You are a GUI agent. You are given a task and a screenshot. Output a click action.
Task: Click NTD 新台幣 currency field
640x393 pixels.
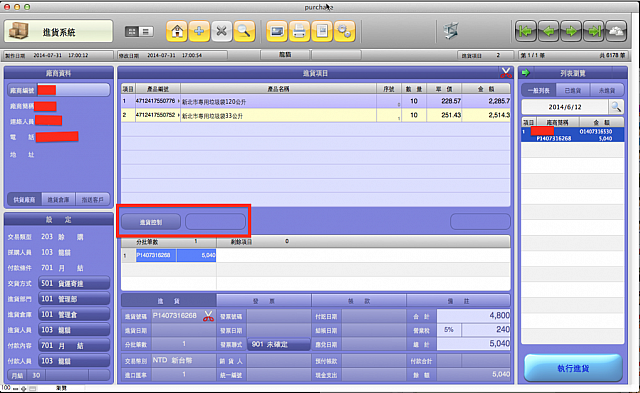[x=184, y=360]
